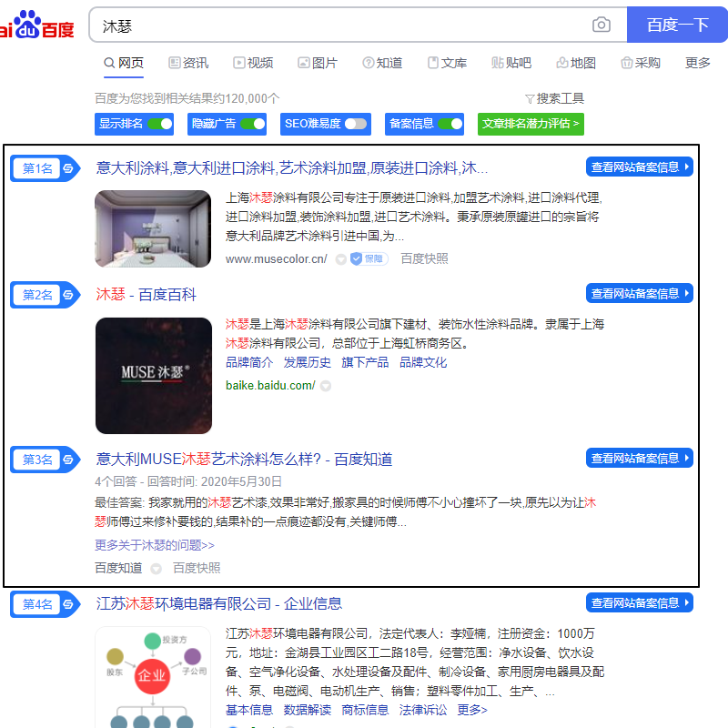Open 查看网站备案信息 for second result

point(640,293)
